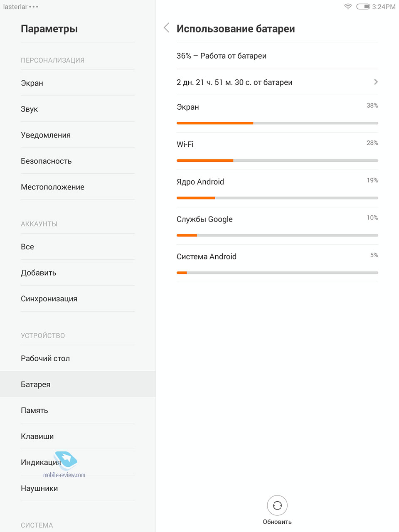The image size is (399, 532).
Task: Open Память settings
Action: tap(78, 410)
